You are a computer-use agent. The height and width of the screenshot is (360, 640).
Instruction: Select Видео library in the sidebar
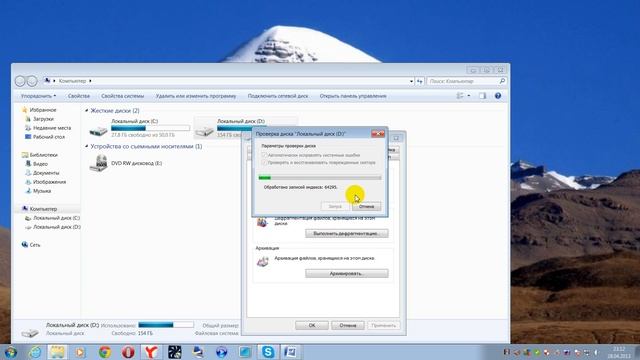[x=40, y=164]
